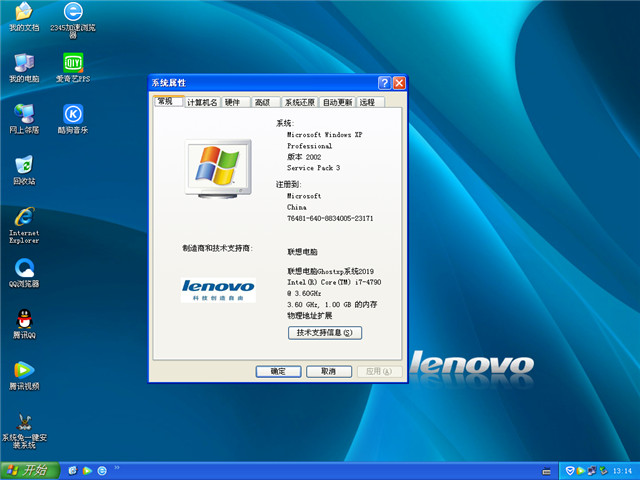Open the 2345加速浏览器 desktop icon

73,20
